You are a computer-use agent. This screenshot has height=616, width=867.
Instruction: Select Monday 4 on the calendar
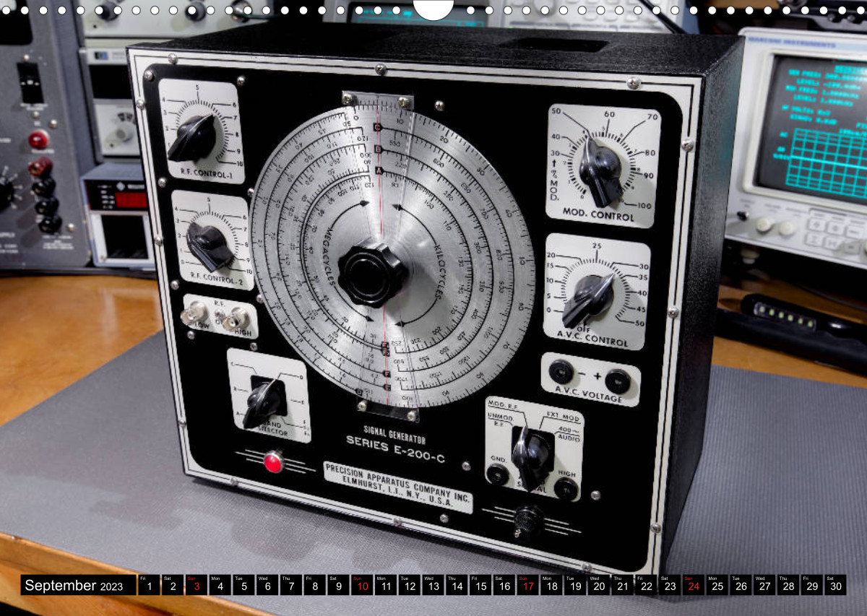pyautogui.click(x=220, y=586)
